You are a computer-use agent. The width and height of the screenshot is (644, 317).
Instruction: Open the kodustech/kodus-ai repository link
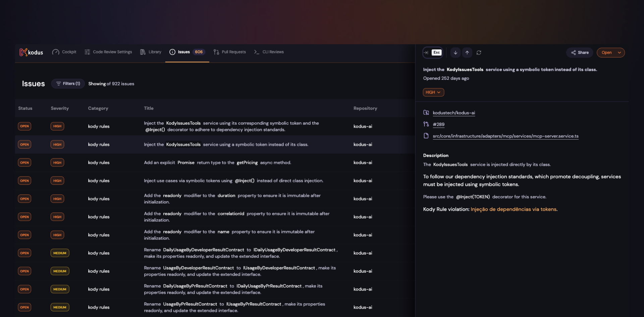(454, 113)
